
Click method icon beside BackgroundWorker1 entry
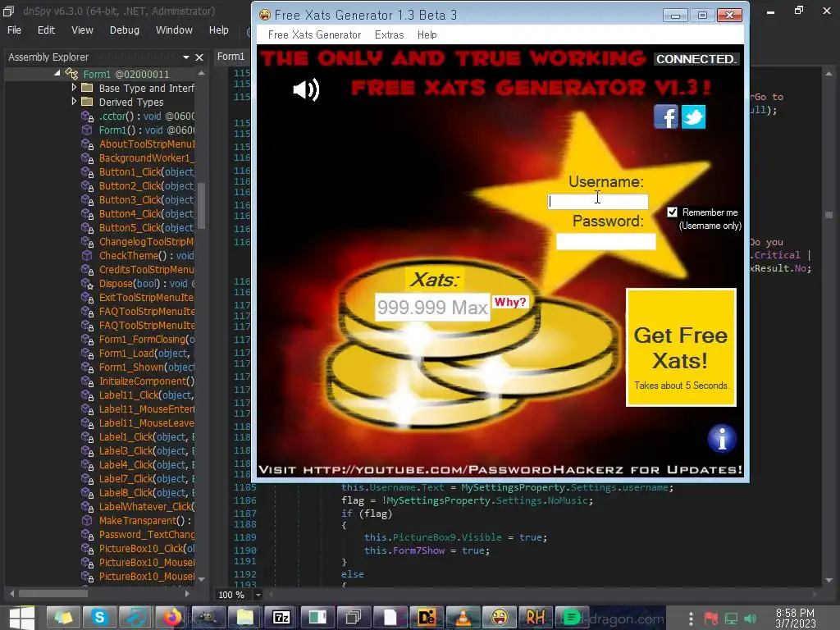87,158
